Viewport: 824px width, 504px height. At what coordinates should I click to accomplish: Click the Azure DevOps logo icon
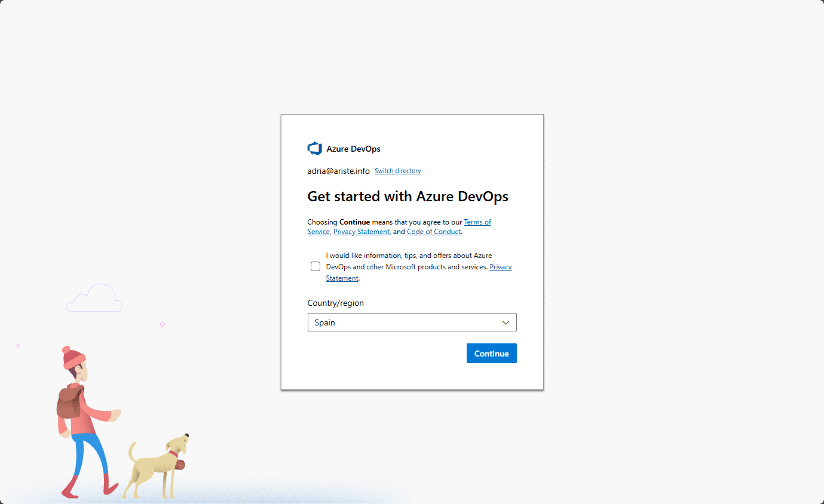pyautogui.click(x=315, y=148)
